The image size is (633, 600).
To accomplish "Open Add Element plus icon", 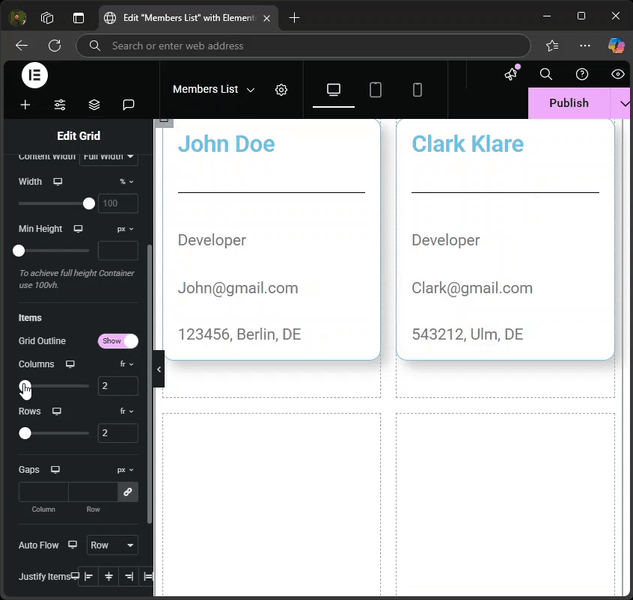I will pyautogui.click(x=25, y=105).
